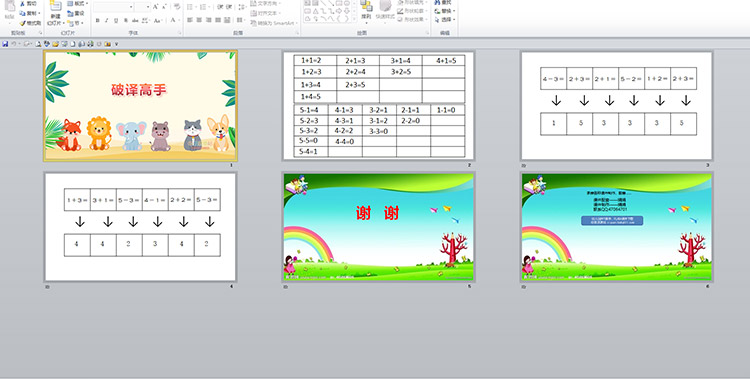Toggle Italic formatting
The height and width of the screenshot is (379, 750).
106,21
